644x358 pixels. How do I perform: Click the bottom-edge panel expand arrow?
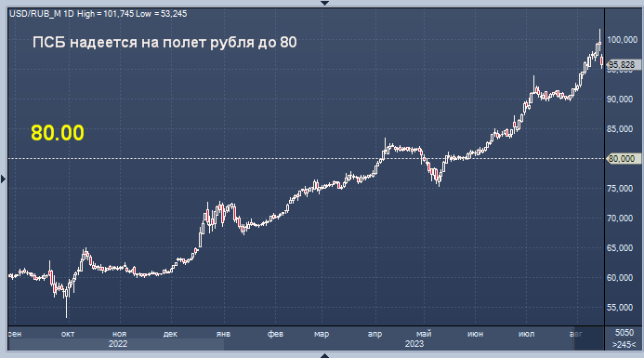(x=324, y=355)
